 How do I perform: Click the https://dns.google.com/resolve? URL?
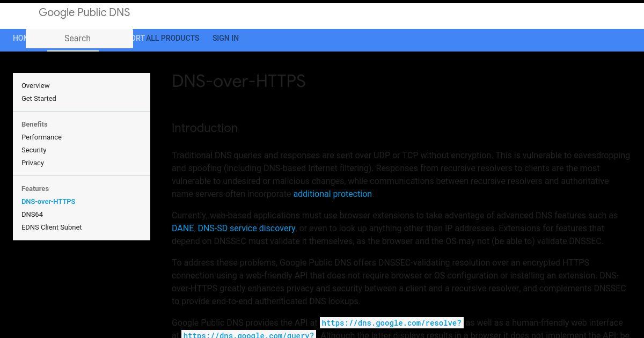392,322
